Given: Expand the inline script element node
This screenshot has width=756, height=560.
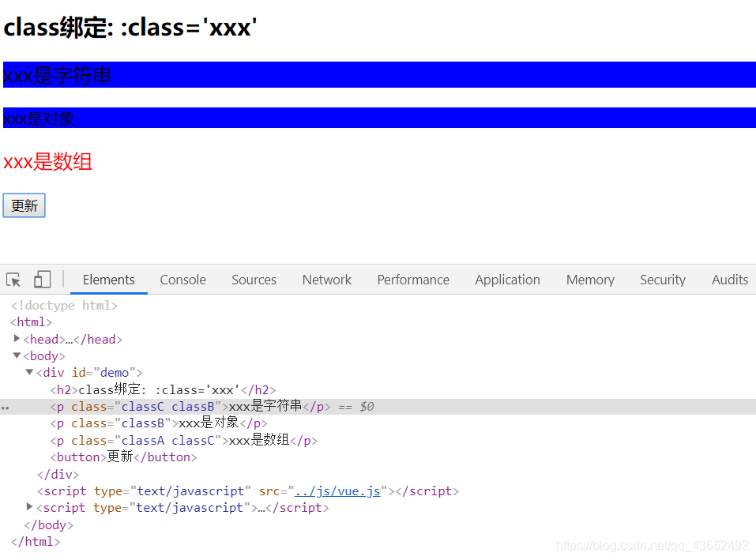Looking at the screenshot, I should [x=29, y=506].
